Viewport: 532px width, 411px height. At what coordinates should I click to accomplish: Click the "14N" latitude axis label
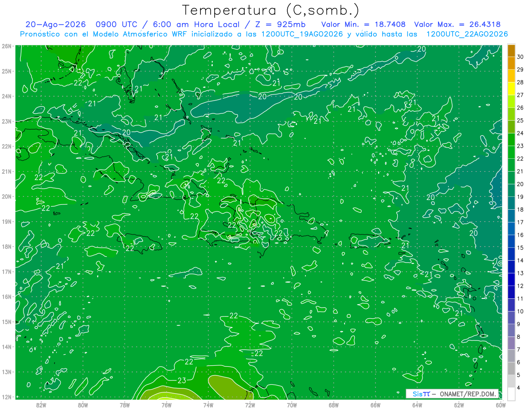(6, 347)
